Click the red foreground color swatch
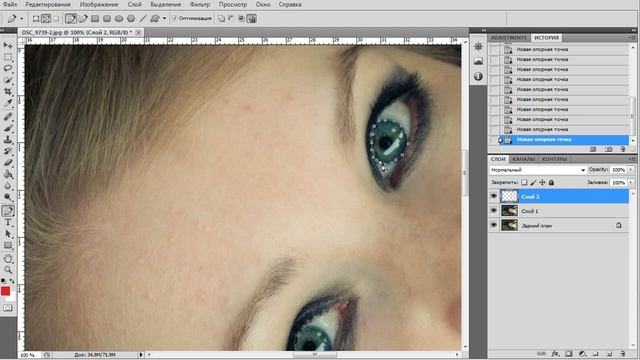This screenshot has width=640, height=360. coord(5,291)
